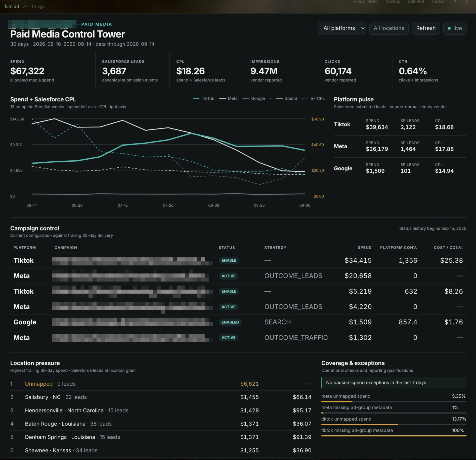Image resolution: width=476 pixels, height=460 pixels.
Task: Click the open-in-new-window arrow icon
Action: [x=455, y=2]
